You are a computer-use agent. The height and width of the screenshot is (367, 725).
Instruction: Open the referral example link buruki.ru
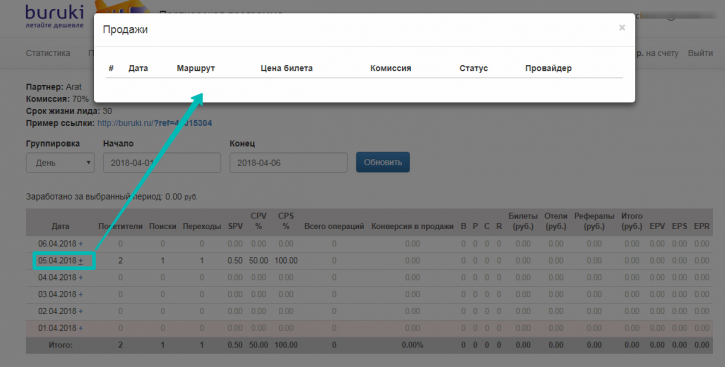click(154, 123)
